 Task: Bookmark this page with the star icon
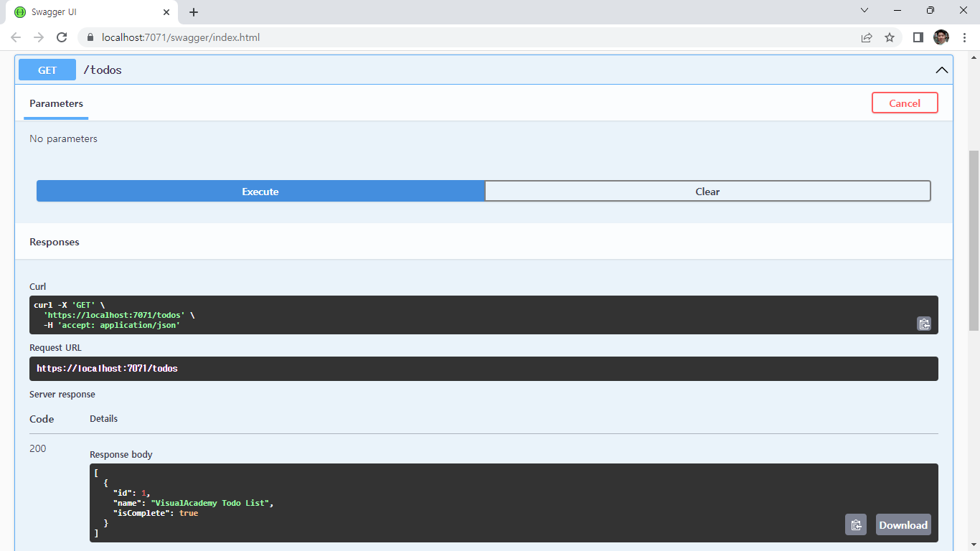pos(890,37)
